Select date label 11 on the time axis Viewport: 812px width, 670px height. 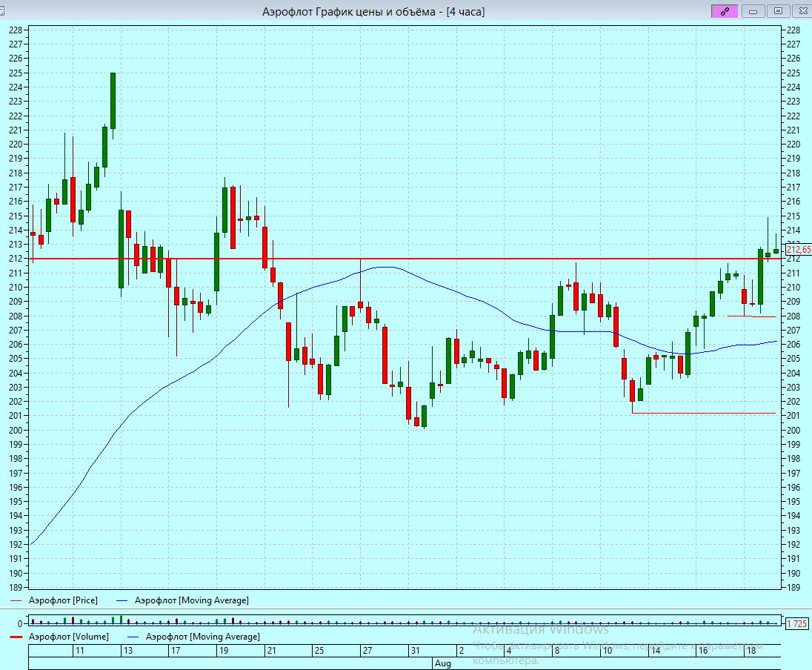click(x=80, y=650)
